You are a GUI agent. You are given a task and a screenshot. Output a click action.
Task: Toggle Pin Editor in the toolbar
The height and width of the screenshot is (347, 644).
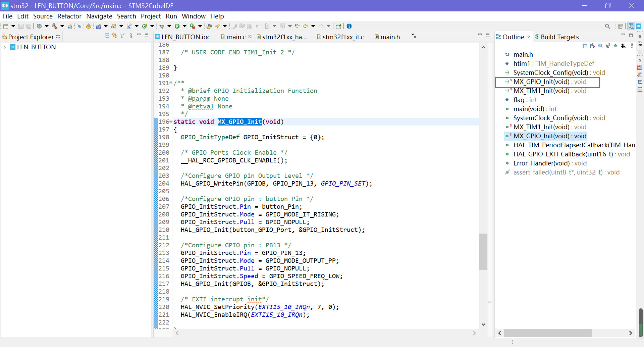338,26
